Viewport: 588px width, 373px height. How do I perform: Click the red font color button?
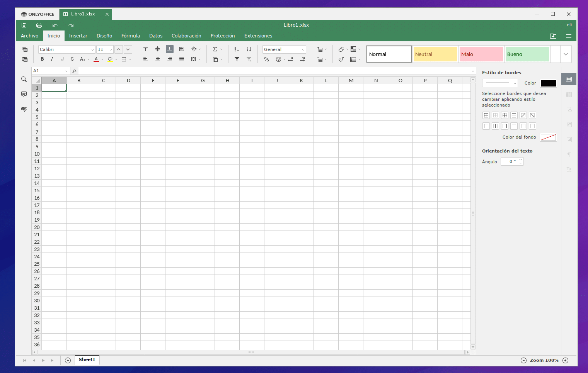pos(96,59)
